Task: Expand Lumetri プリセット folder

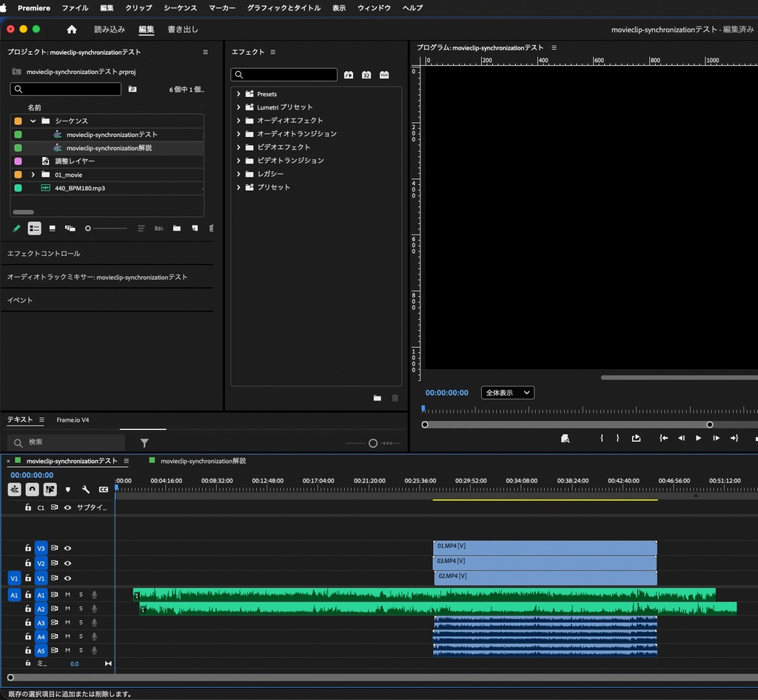Action: click(x=238, y=107)
